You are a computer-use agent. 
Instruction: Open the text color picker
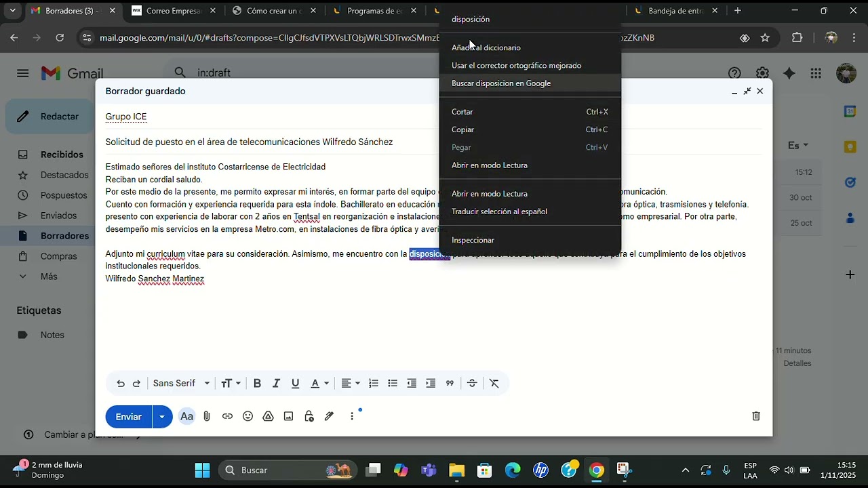tap(319, 384)
